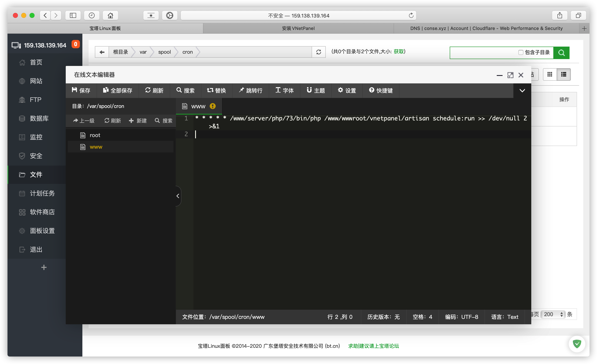This screenshot has height=364, width=597.
Task: Switch to the Cloudflare DNS browser tab
Action: point(486,28)
